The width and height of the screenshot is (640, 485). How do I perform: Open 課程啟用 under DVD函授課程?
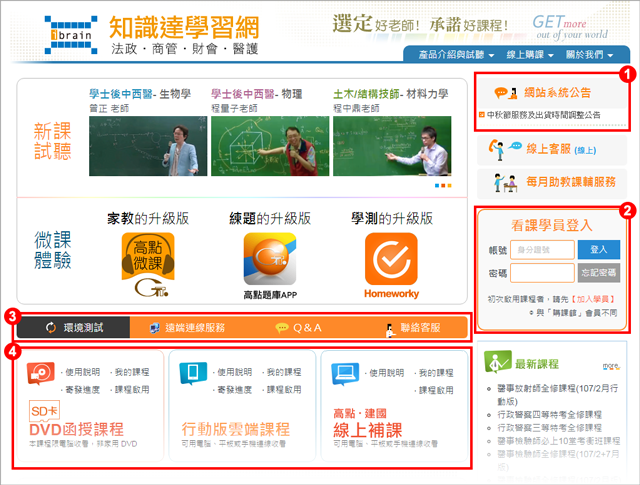click(132, 390)
